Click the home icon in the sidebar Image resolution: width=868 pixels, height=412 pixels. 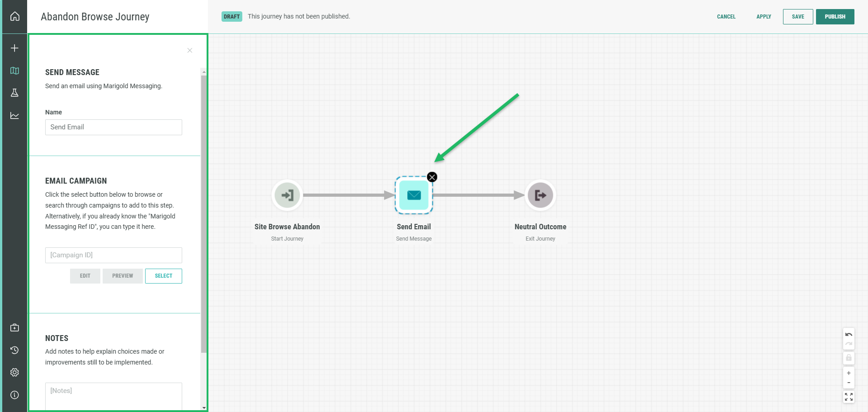[14, 16]
